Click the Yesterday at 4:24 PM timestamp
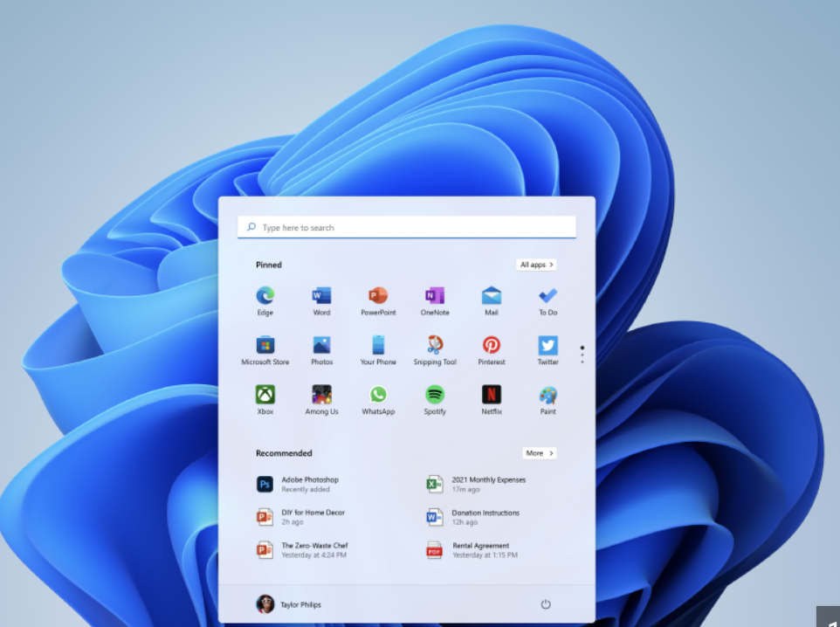The width and height of the screenshot is (840, 627). pos(314,555)
